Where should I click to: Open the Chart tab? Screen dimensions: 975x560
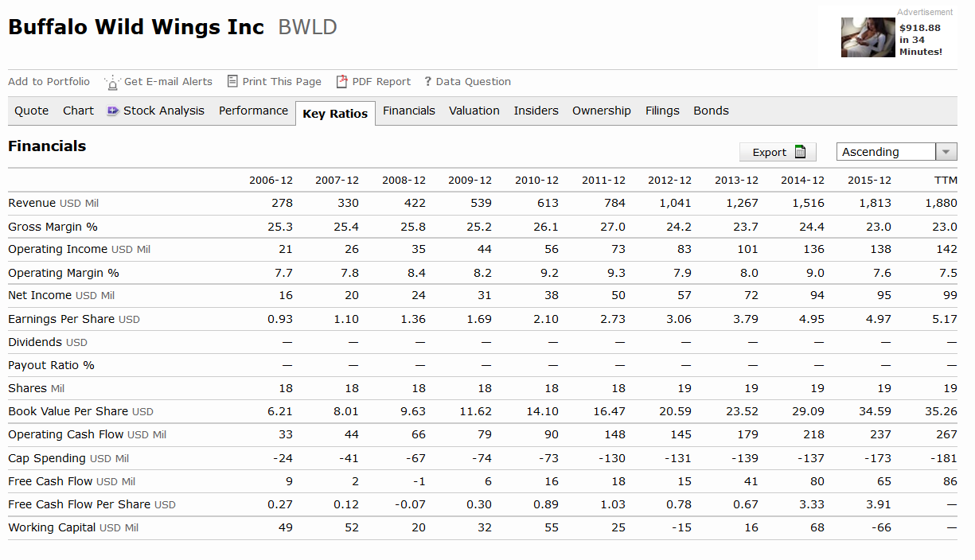pyautogui.click(x=78, y=111)
